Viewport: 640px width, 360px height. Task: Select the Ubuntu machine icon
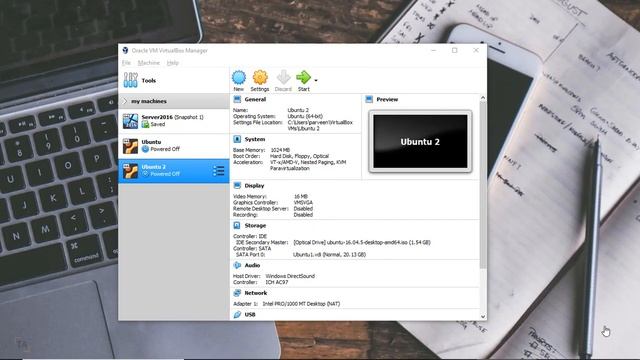tap(131, 146)
